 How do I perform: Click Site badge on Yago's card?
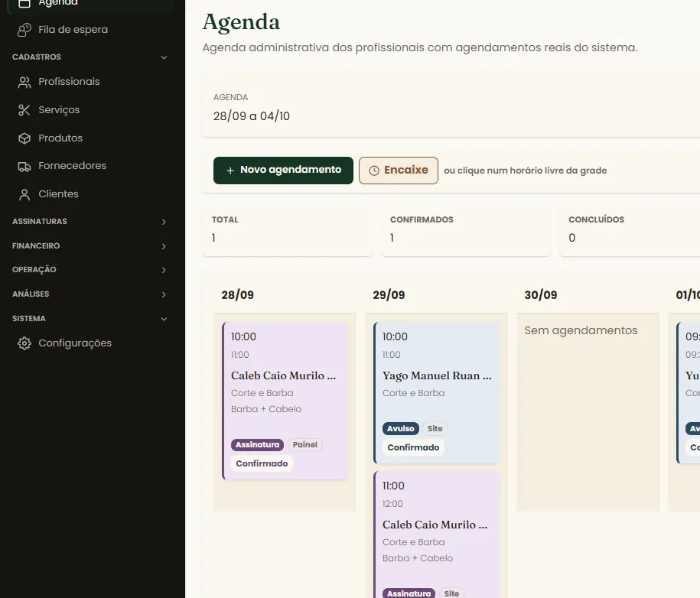[x=435, y=429]
